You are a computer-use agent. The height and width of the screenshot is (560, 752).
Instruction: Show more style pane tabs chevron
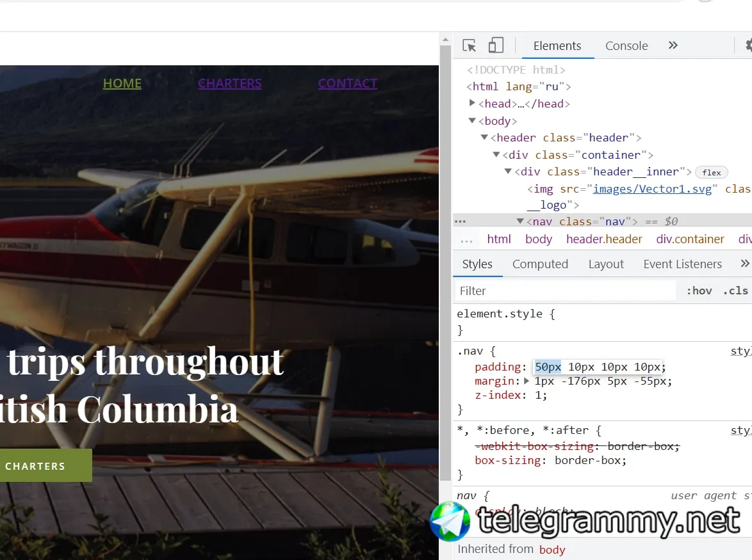tap(745, 264)
